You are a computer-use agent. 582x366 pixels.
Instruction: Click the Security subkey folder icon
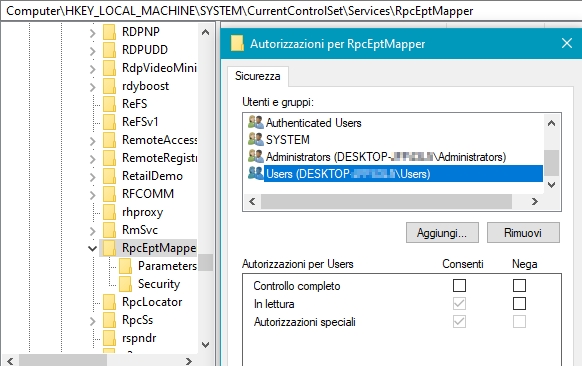(125, 284)
